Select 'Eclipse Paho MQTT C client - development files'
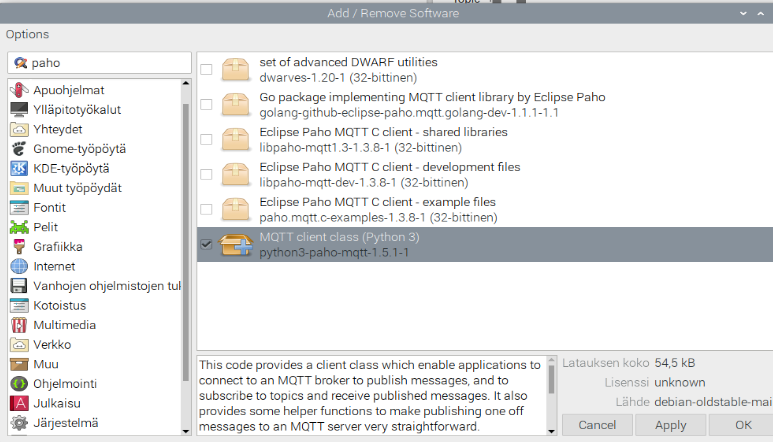Screen dimensions: 773x442 pos(389,167)
